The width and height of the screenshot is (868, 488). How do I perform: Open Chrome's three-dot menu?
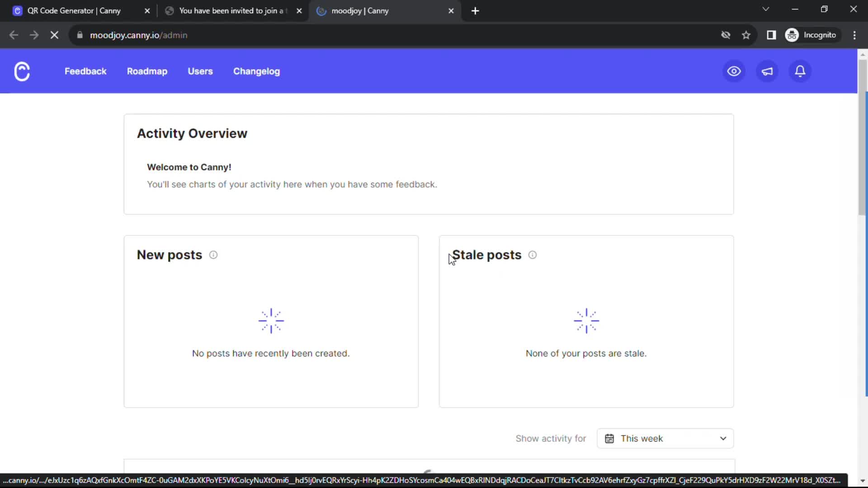click(855, 35)
